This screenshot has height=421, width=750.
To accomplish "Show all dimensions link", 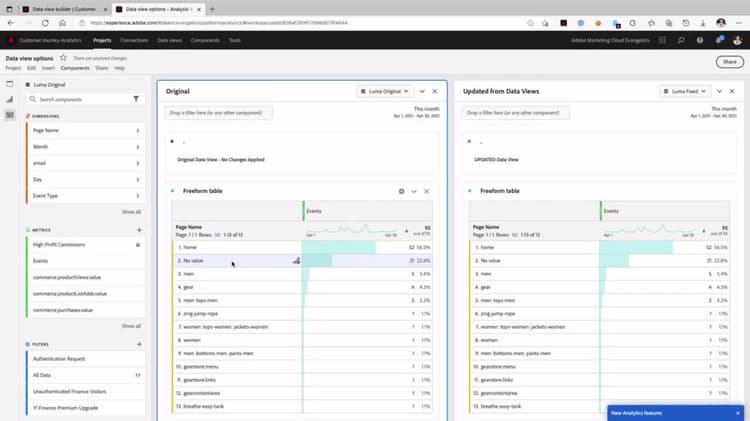I will coord(131,211).
